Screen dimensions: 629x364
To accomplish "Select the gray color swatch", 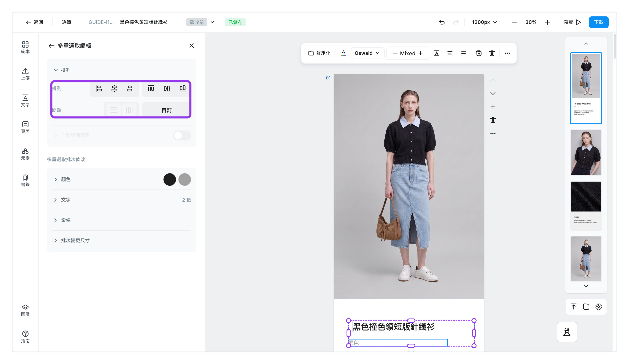I will pyautogui.click(x=185, y=180).
